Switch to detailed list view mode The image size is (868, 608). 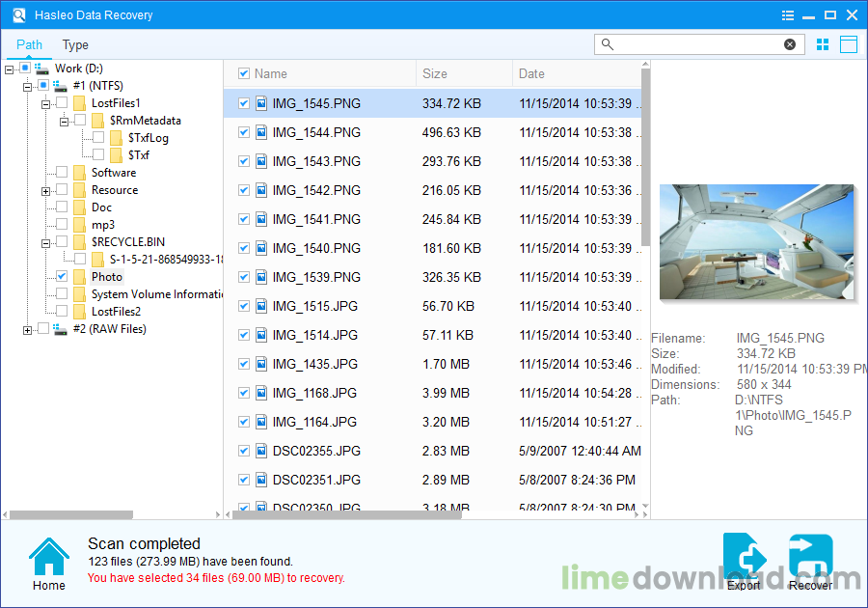coord(849,44)
